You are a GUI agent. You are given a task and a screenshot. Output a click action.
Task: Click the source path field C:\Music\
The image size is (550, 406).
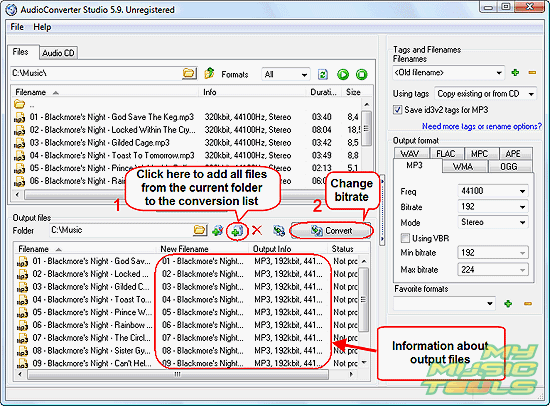[x=96, y=73]
